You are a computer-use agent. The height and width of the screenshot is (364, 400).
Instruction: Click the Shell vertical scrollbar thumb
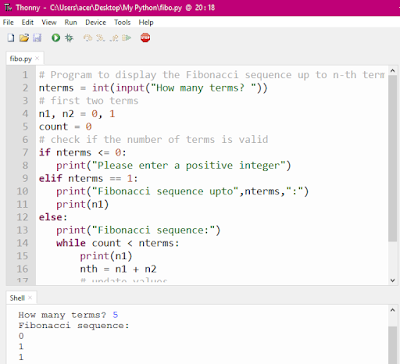tap(393, 345)
